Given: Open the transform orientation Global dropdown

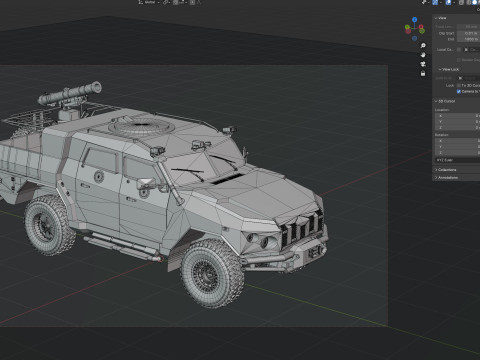Looking at the screenshot, I should pyautogui.click(x=149, y=2).
